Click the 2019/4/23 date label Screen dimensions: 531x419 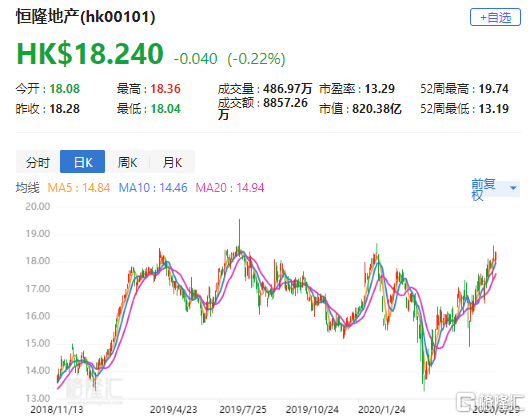click(173, 410)
